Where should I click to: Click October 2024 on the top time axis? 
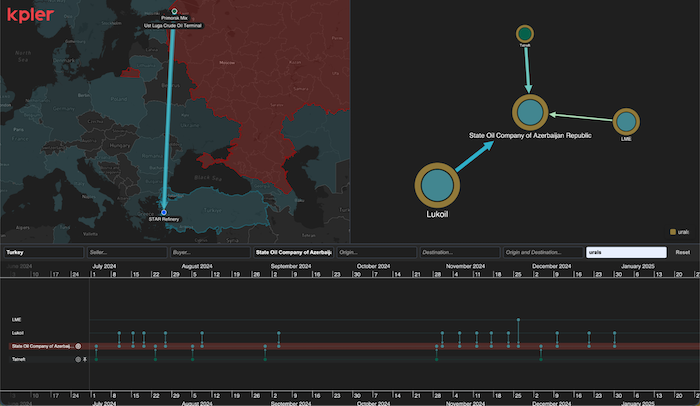(x=373, y=266)
